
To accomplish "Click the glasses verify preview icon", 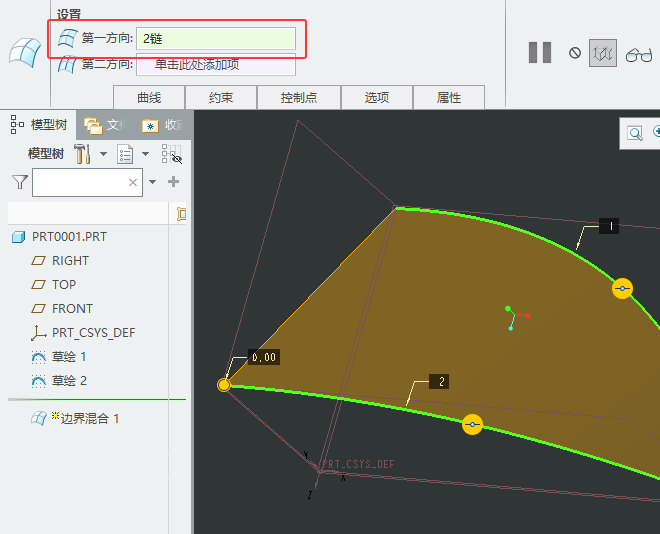I will pos(639,55).
